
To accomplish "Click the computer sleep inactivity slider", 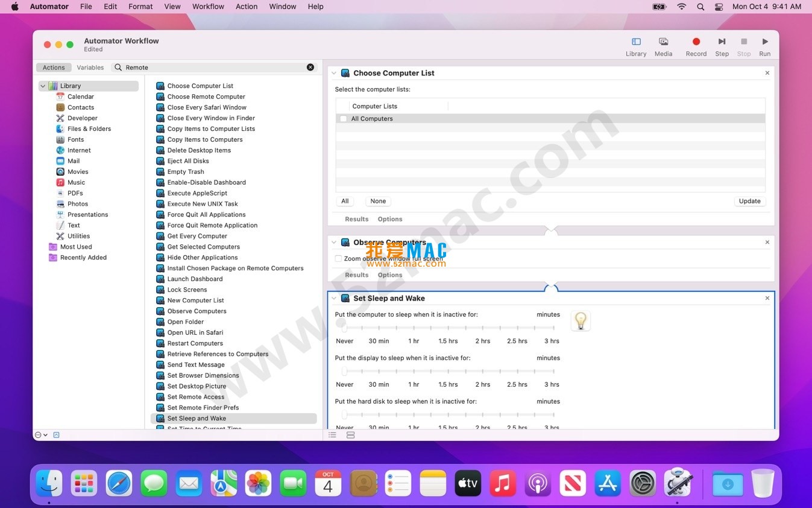I will [448, 328].
